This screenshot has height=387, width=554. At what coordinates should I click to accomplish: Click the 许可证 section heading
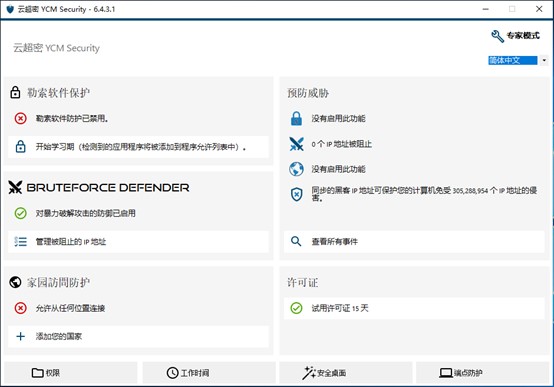(302, 282)
